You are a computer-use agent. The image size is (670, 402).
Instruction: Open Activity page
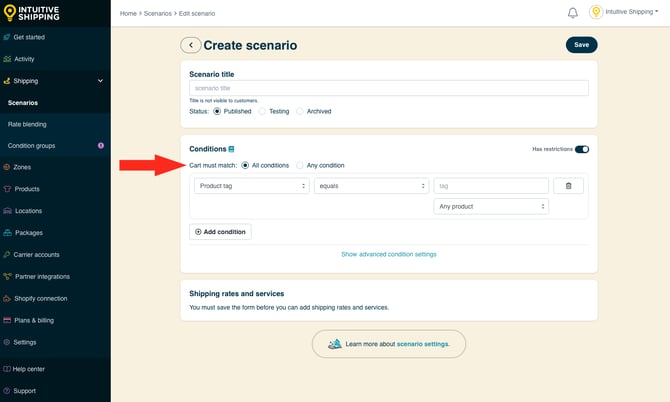pos(24,59)
